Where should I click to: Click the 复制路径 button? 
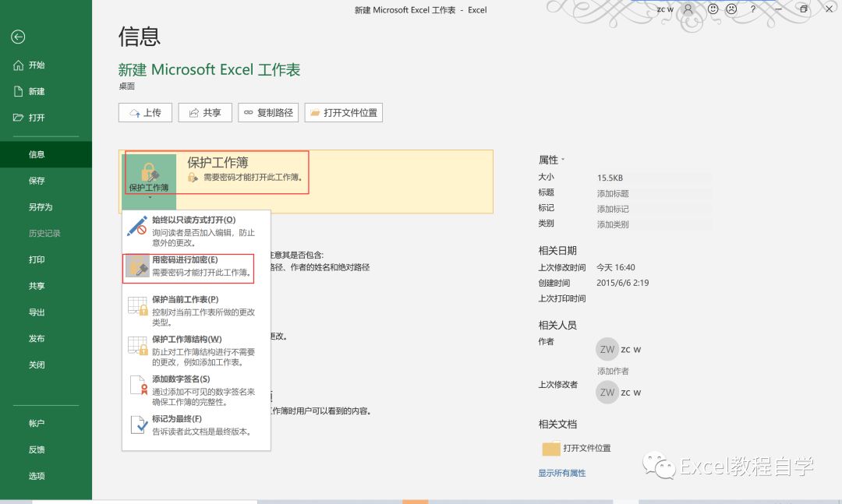[268, 113]
